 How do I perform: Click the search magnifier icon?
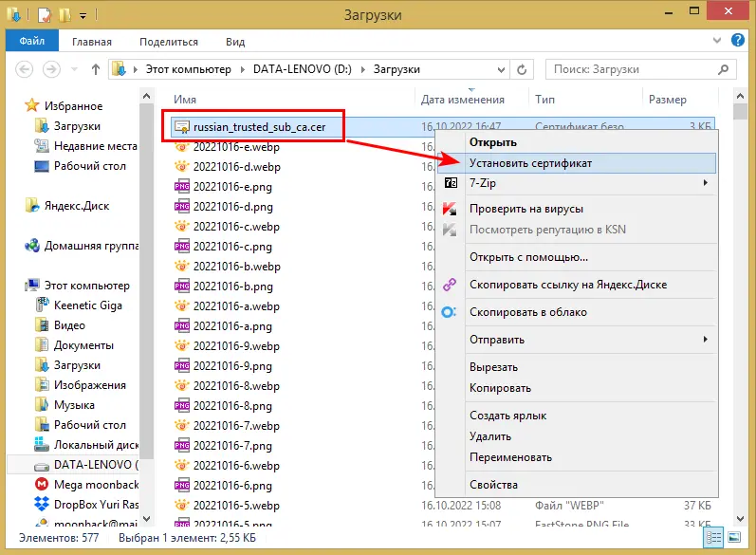click(x=723, y=69)
